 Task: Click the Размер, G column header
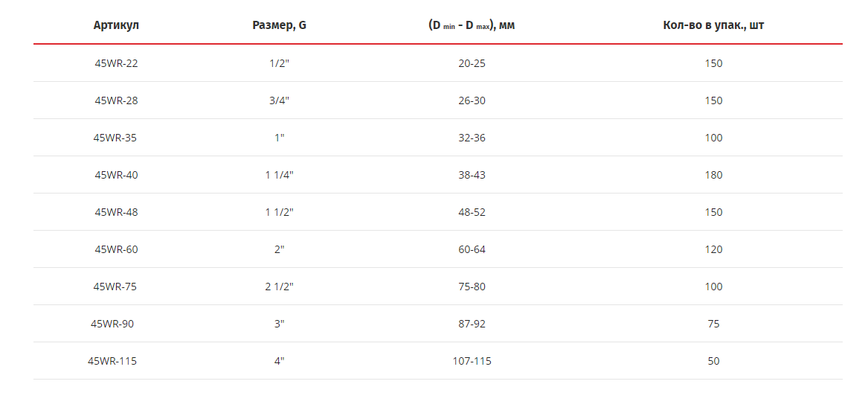point(279,25)
